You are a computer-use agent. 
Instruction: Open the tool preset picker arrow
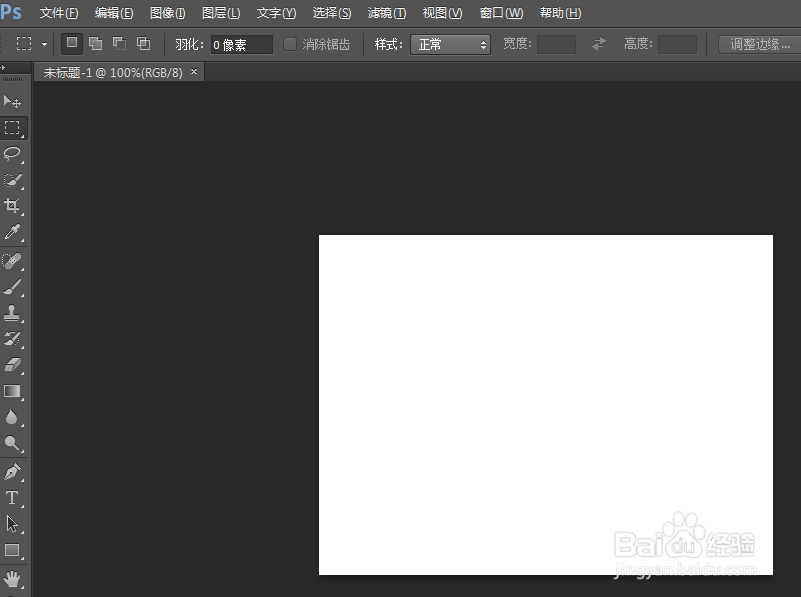pyautogui.click(x=44, y=44)
